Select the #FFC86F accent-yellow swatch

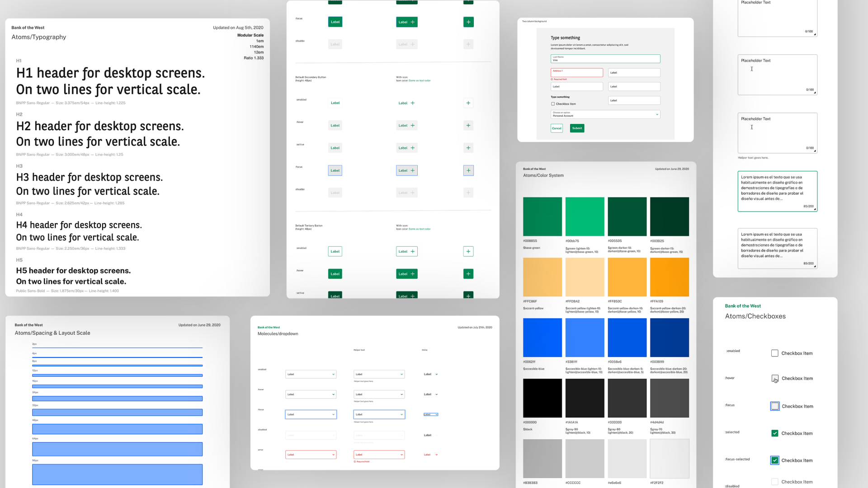[542, 277]
